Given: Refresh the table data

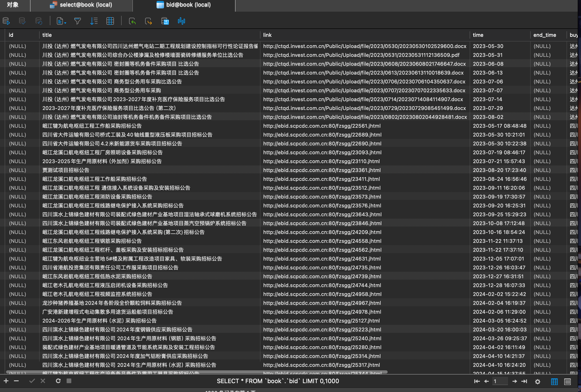Looking at the screenshot, I should point(58,381).
